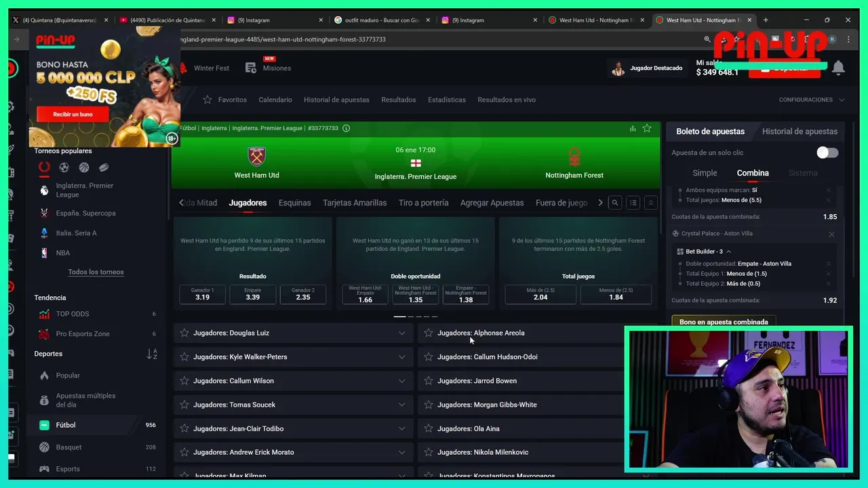The height and width of the screenshot is (488, 868).
Task: Open match statistics bar-chart icon
Action: pyautogui.click(x=633, y=128)
